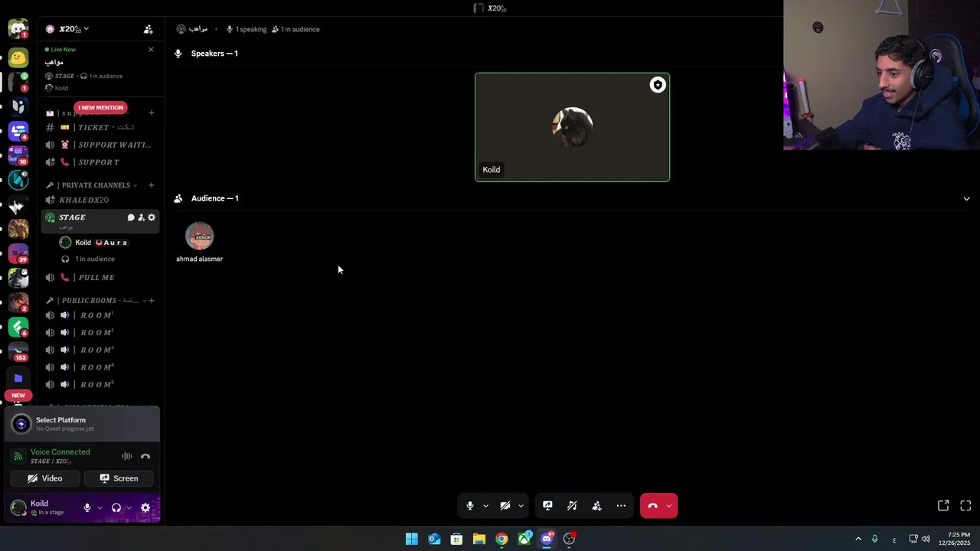Viewport: 980px width, 551px height.
Task: Select Koild speaker tile
Action: [x=572, y=127]
